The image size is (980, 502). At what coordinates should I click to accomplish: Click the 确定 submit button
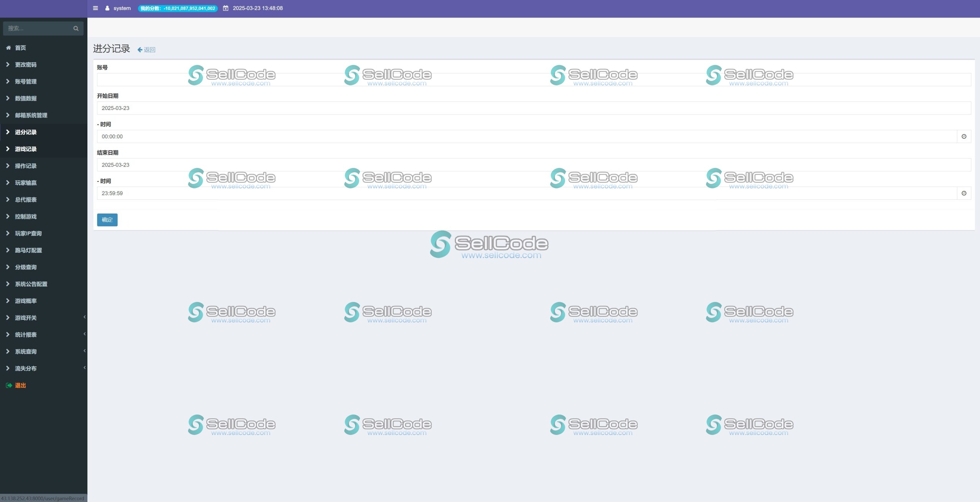(107, 220)
